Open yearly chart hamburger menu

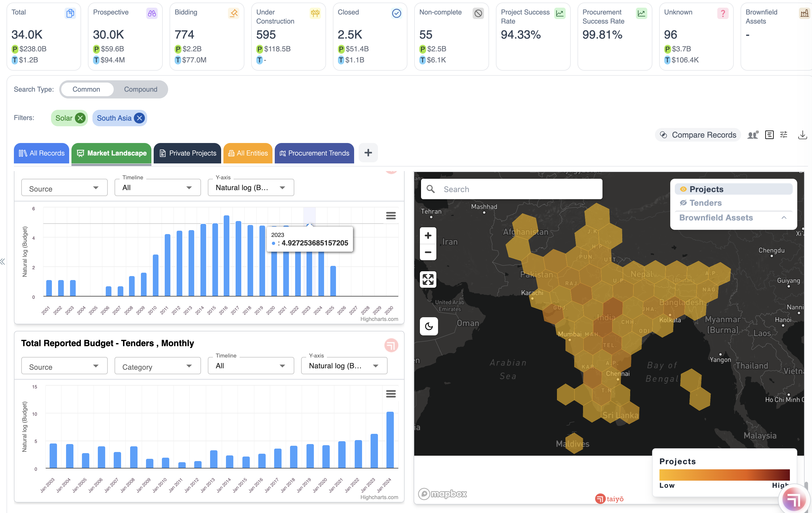(391, 216)
